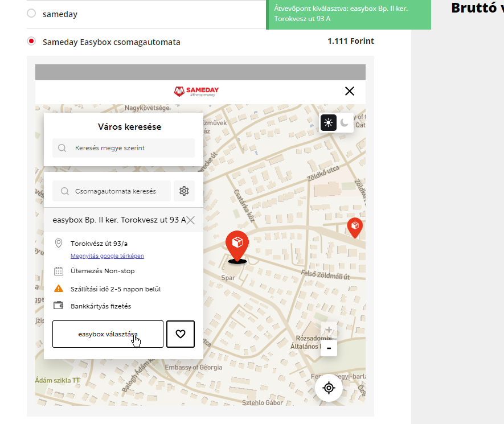The height and width of the screenshot is (424, 504).
Task: Center map on my location crosshair
Action: pos(329,388)
